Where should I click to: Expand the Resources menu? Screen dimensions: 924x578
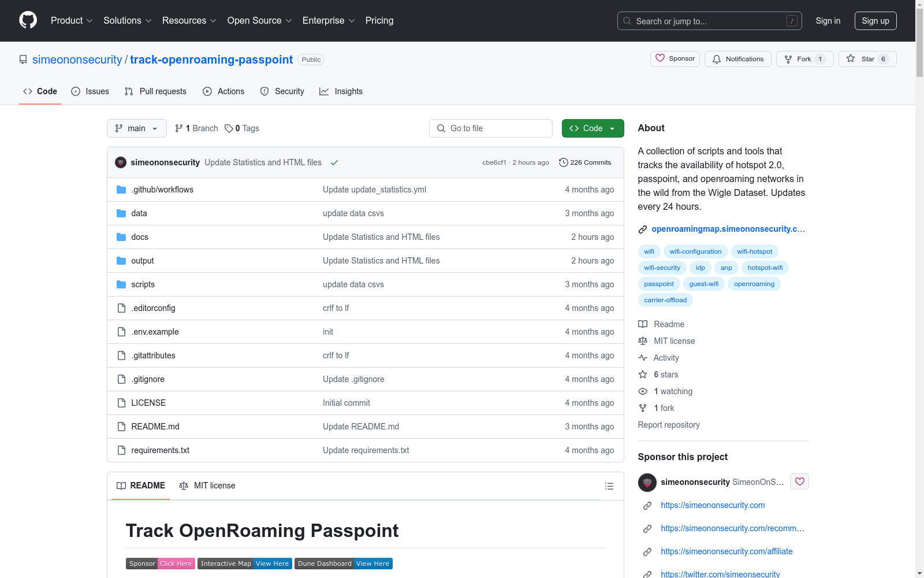coord(189,21)
